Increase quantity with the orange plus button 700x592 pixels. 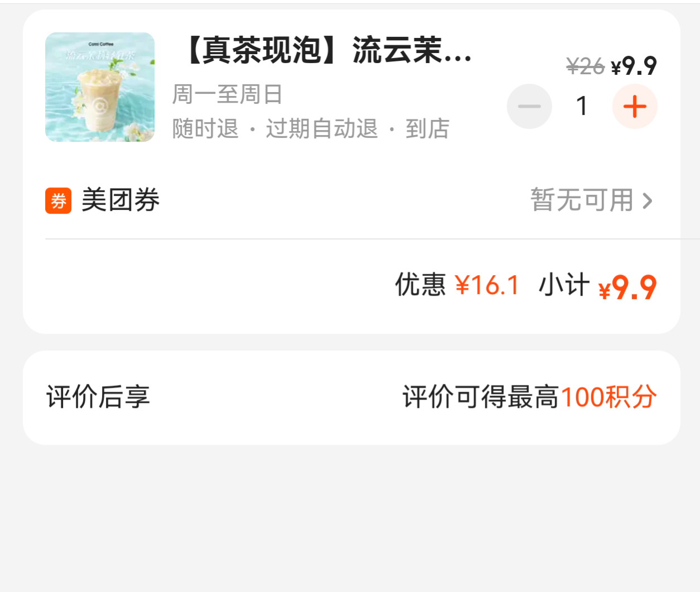[x=635, y=107]
